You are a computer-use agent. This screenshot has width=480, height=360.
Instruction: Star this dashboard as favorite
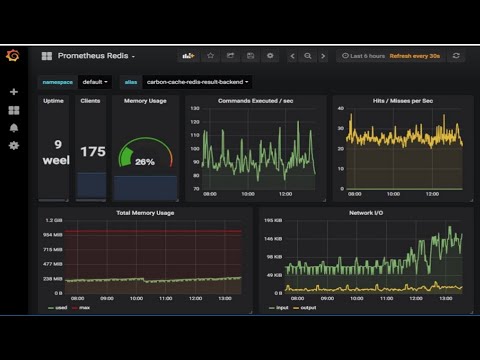click(x=210, y=56)
